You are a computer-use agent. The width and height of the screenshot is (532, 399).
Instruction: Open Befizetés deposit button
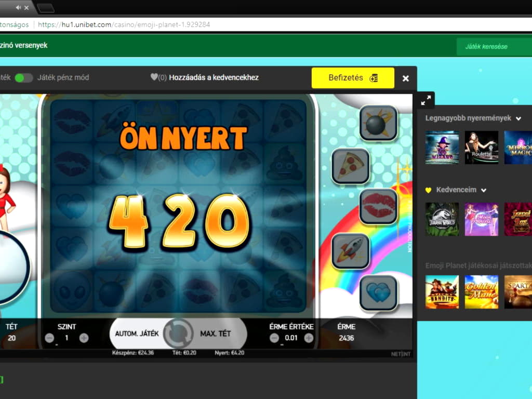[x=353, y=78]
